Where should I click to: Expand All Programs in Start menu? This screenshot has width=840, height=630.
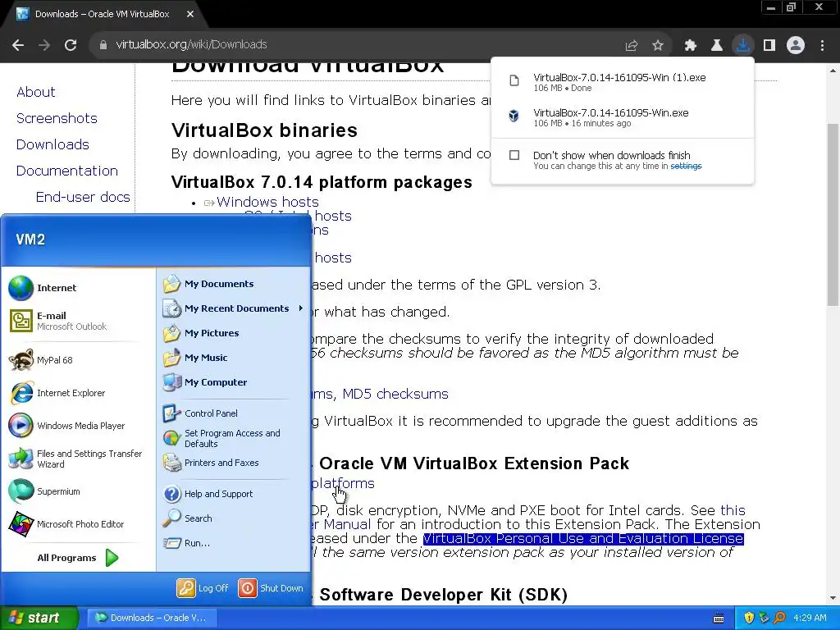[x=78, y=558]
